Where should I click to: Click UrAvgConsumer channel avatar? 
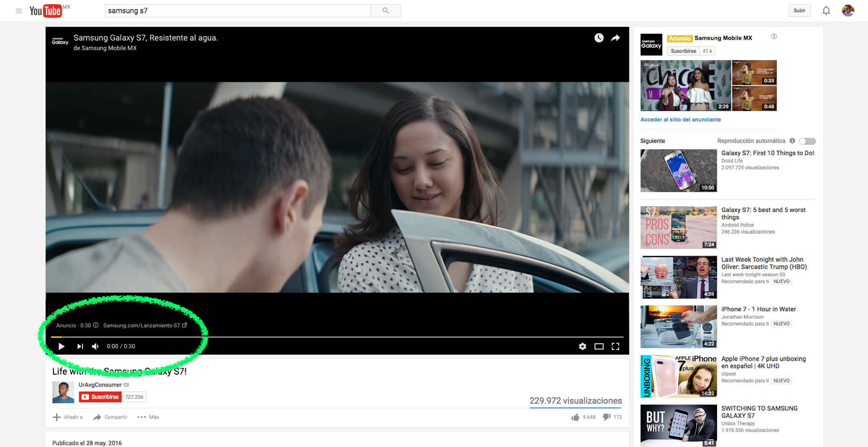(x=63, y=392)
